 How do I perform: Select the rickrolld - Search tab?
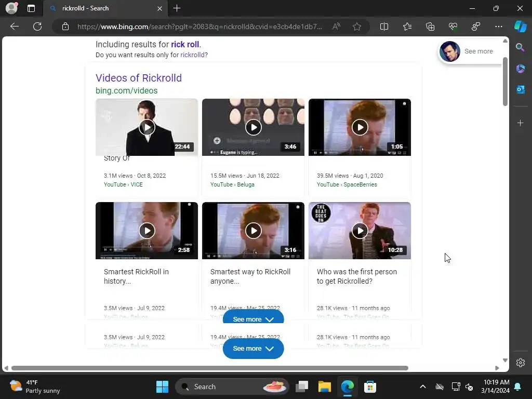point(105,8)
